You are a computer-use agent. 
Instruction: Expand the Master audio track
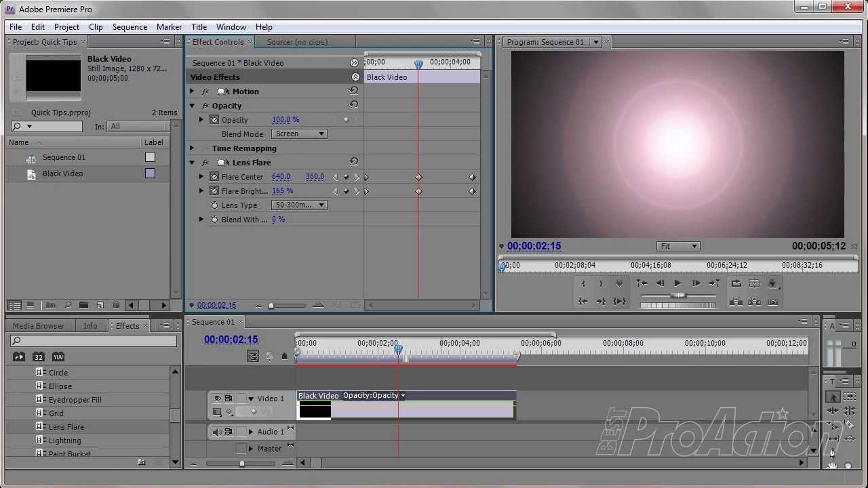[x=251, y=449]
